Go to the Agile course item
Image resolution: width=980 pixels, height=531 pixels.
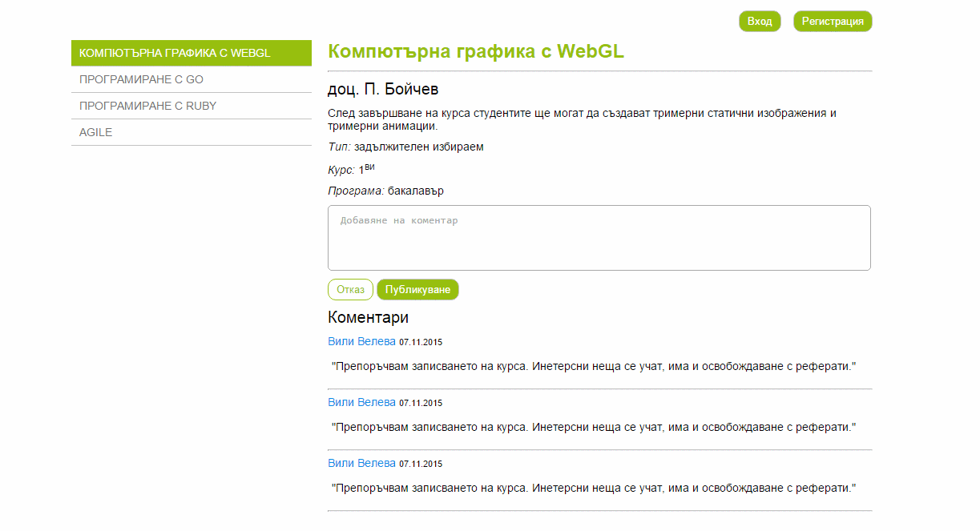(191, 132)
